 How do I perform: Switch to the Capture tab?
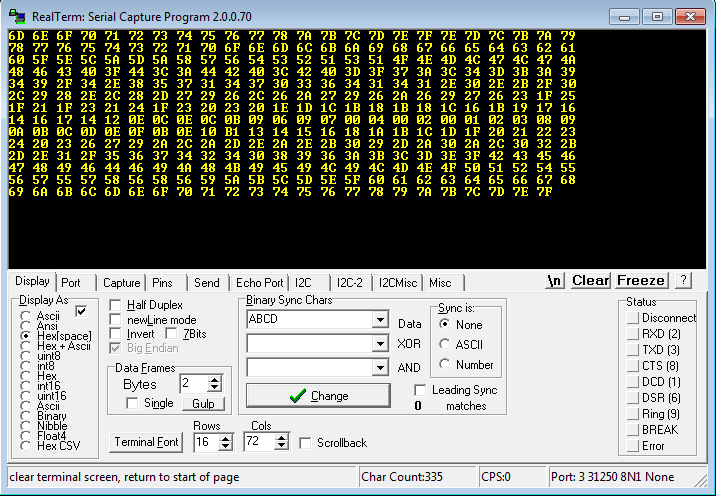coord(121,283)
